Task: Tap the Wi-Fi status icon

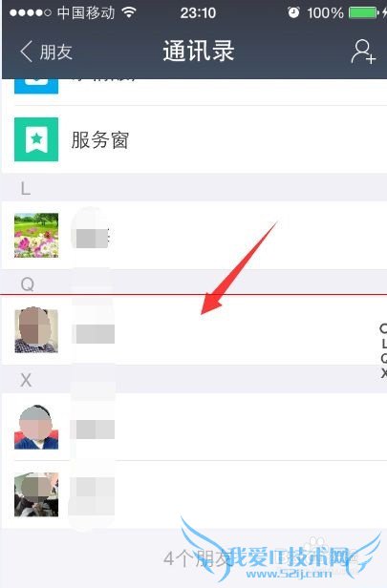Action: coord(129,12)
